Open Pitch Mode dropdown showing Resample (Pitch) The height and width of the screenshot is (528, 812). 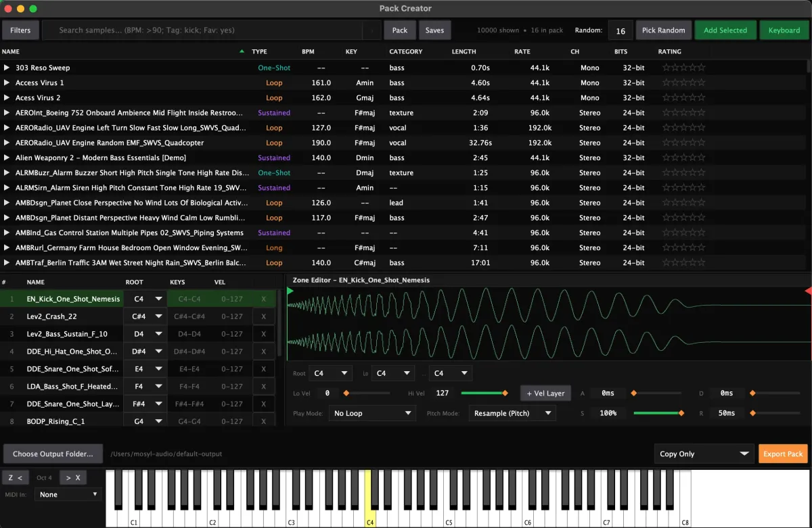click(512, 413)
